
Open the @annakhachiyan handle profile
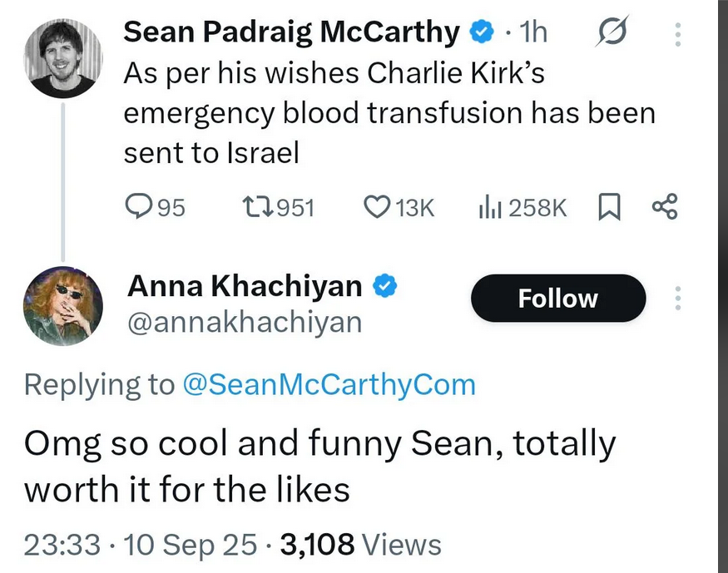[245, 322]
